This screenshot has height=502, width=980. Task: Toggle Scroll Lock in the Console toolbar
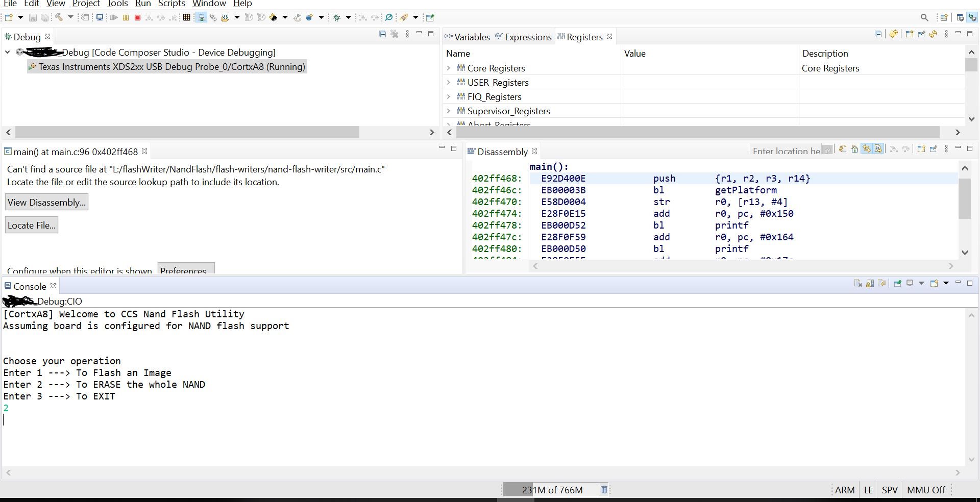pyautogui.click(x=869, y=284)
